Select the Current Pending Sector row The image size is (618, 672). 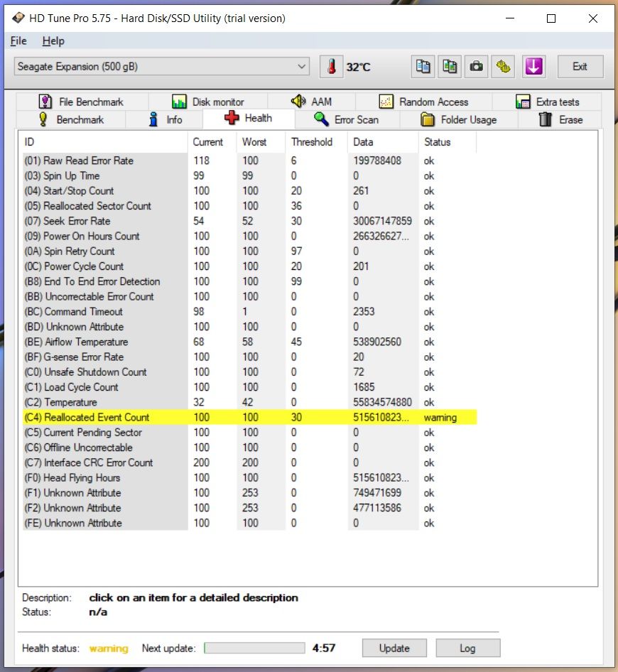coord(249,433)
